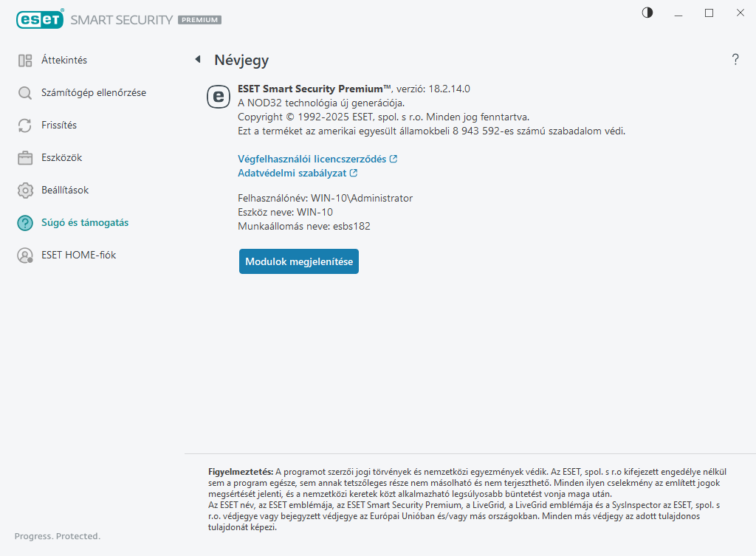Click the Eszközök briefcase icon
The height and width of the screenshot is (556, 756).
25,158
